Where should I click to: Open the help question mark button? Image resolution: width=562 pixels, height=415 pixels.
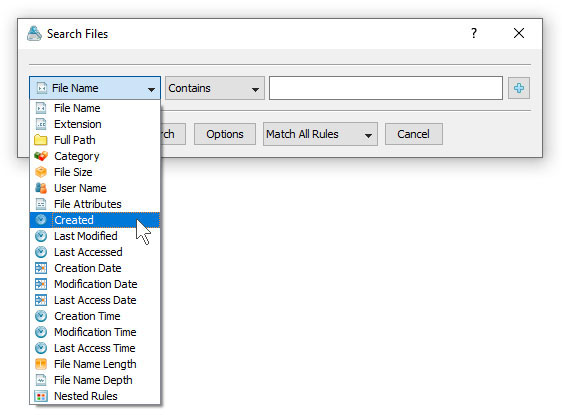click(x=474, y=33)
